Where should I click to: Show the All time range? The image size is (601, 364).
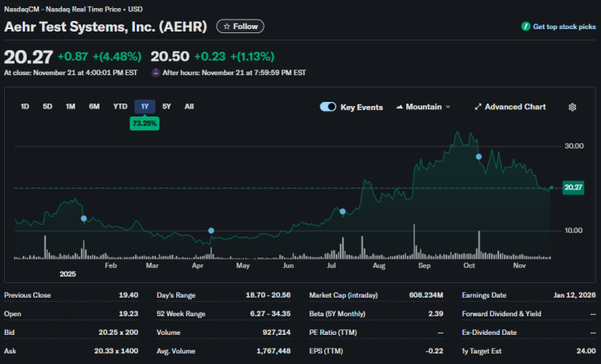click(189, 107)
